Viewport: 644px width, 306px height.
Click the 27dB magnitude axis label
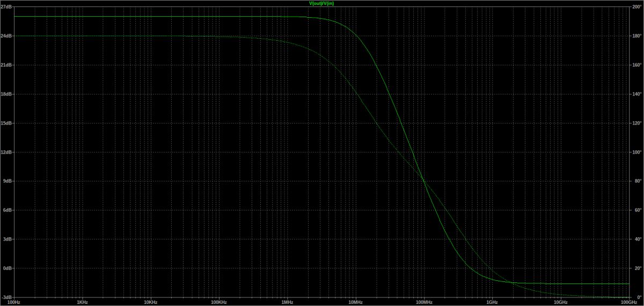pyautogui.click(x=6, y=7)
